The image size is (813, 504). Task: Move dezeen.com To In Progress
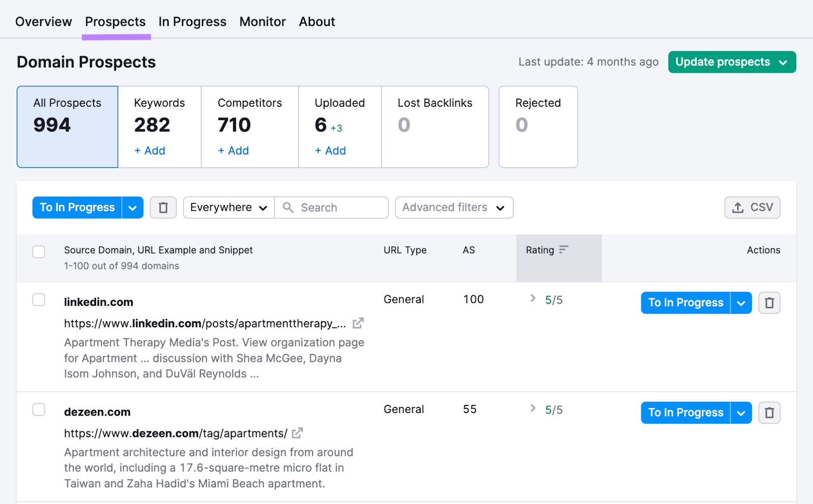pyautogui.click(x=685, y=413)
